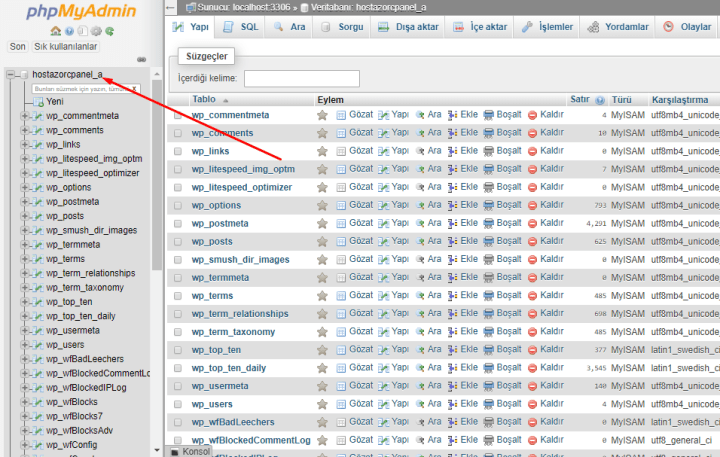
Task: Check the wp_commentmeta row checkbox
Action: point(178,115)
